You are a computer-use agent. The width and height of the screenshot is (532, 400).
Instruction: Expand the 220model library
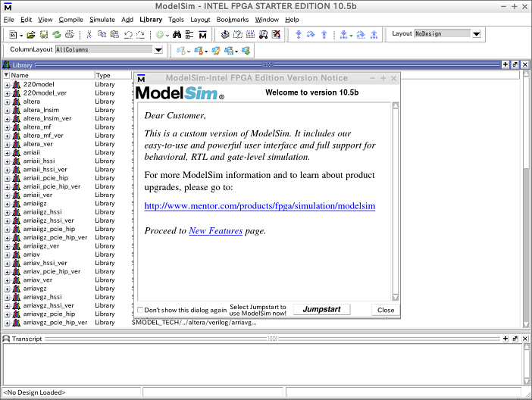coord(7,85)
